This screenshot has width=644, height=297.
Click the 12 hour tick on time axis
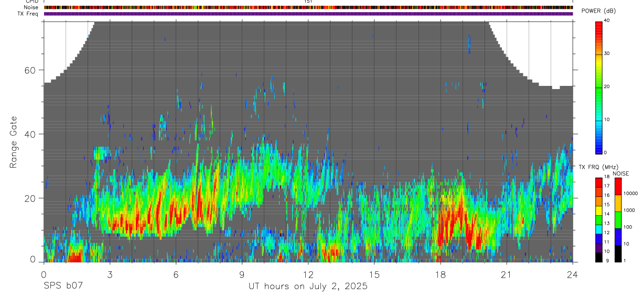tap(308, 273)
